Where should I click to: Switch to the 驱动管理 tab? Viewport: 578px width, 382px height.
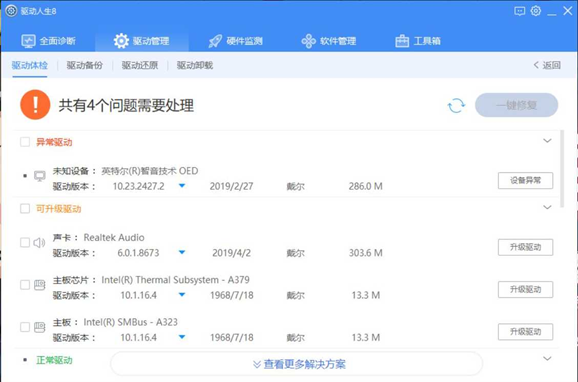click(142, 41)
